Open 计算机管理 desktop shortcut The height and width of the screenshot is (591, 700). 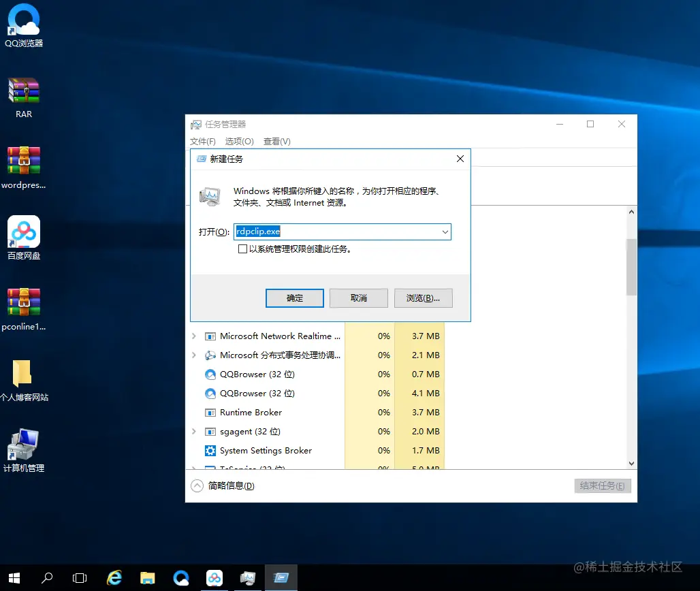(x=24, y=450)
